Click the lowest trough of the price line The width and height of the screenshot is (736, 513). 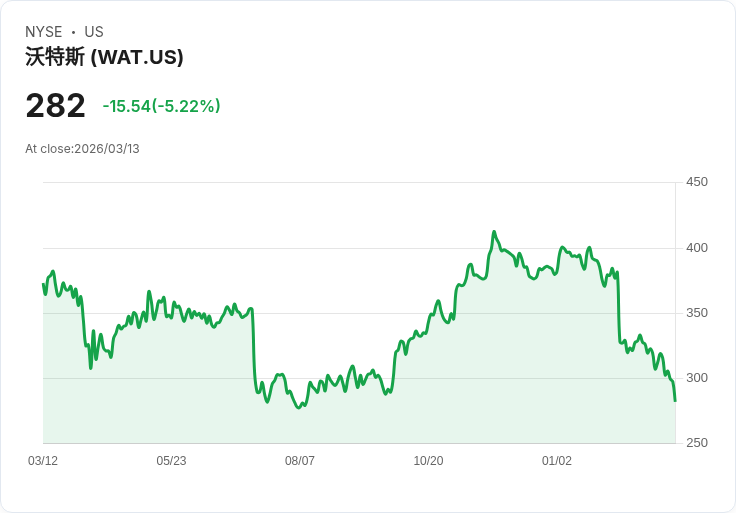pyautogui.click(x=299, y=408)
